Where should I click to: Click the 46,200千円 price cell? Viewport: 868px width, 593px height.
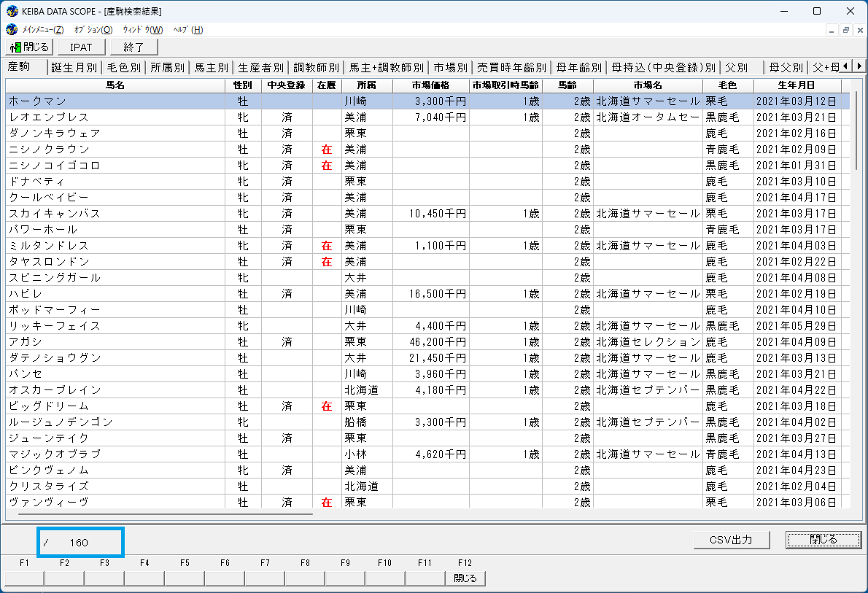pos(431,342)
